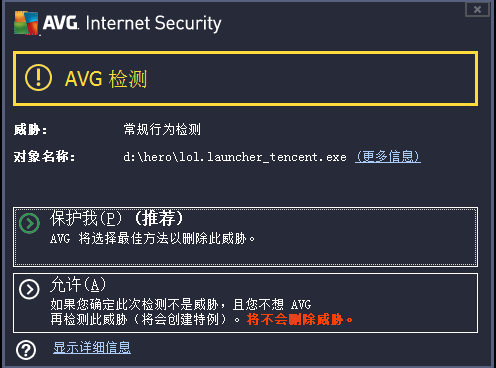
Task: Click the 对象名称 label
Action: 44,156
